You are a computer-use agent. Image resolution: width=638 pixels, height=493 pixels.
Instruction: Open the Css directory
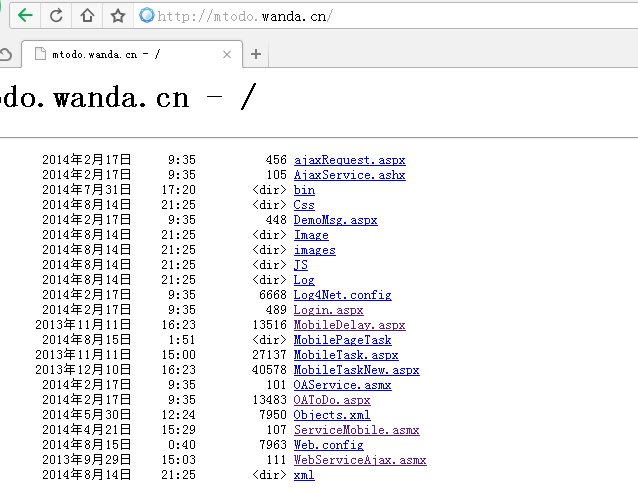pyautogui.click(x=304, y=205)
